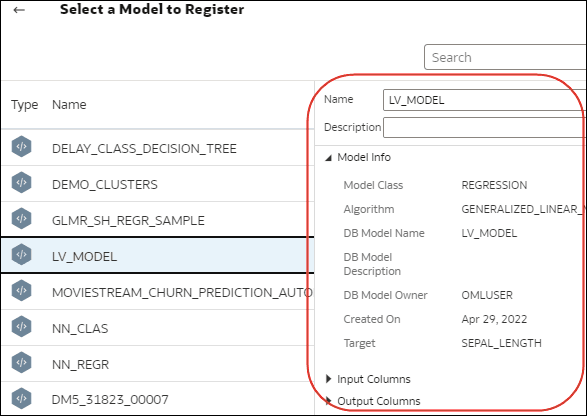Click the model icon beside DELAY_CLASS_DECISION_TREE
Screen dimensions: 587x416
21,146
